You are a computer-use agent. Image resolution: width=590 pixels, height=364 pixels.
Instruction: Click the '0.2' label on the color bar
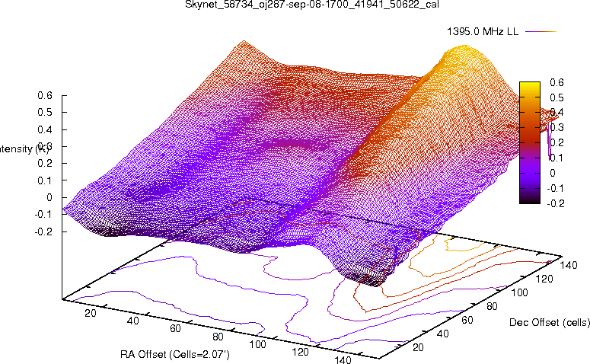(x=557, y=142)
